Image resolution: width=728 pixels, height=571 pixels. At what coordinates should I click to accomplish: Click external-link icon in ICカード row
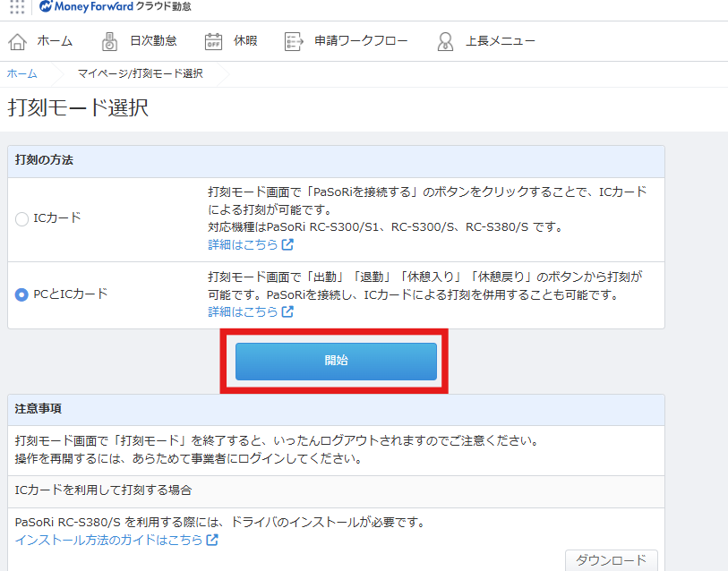point(287,244)
